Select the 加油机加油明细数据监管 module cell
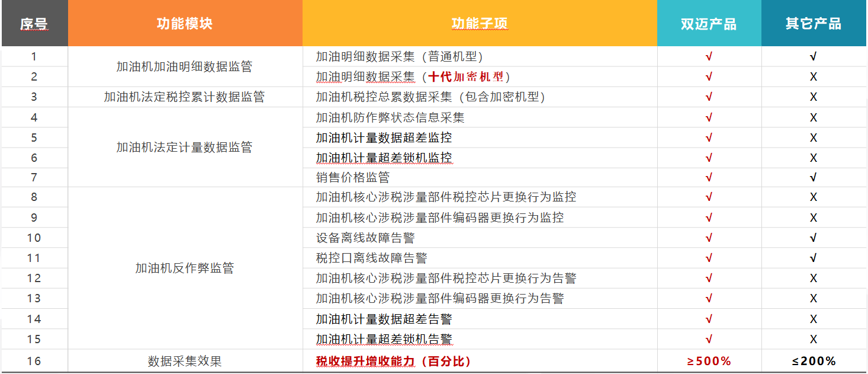This screenshot has width=868, height=374. pyautogui.click(x=184, y=66)
